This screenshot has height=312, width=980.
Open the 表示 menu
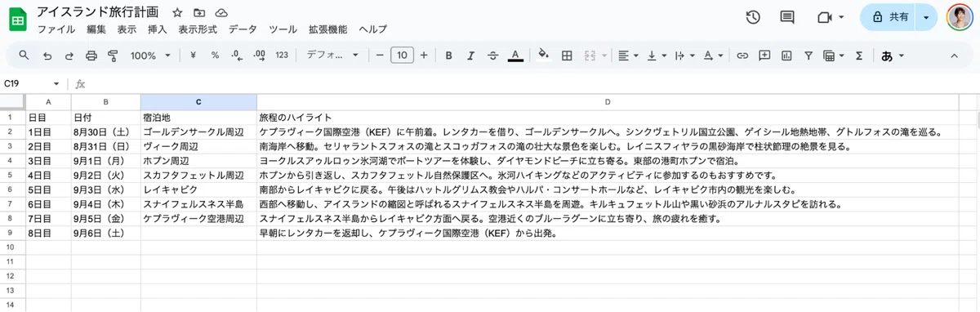pos(127,29)
